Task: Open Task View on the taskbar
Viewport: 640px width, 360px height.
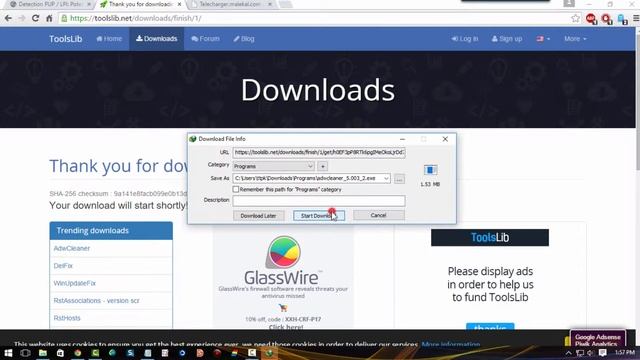Action: click(x=25, y=353)
